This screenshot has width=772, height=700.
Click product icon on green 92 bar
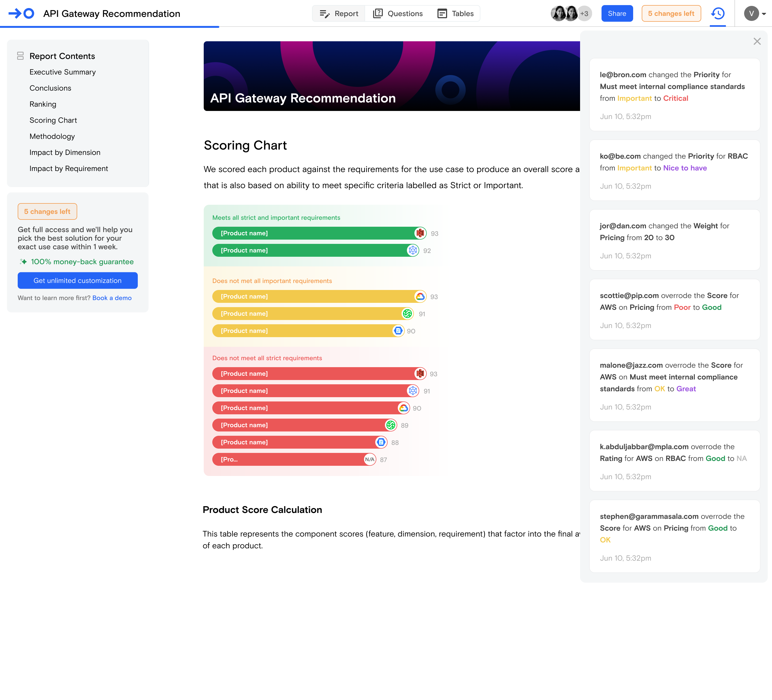(413, 250)
